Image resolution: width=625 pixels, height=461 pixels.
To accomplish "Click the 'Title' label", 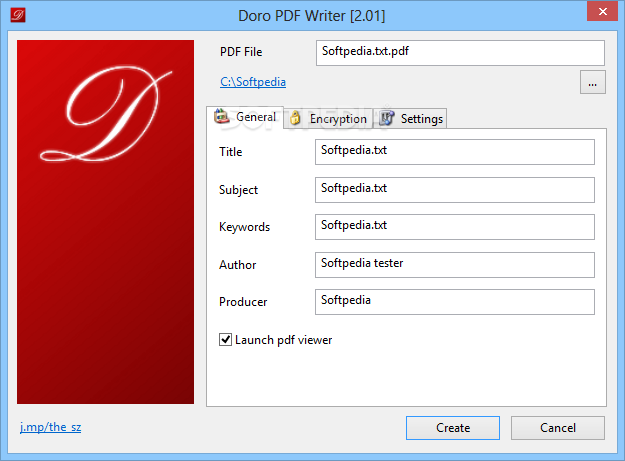I will tap(230, 152).
